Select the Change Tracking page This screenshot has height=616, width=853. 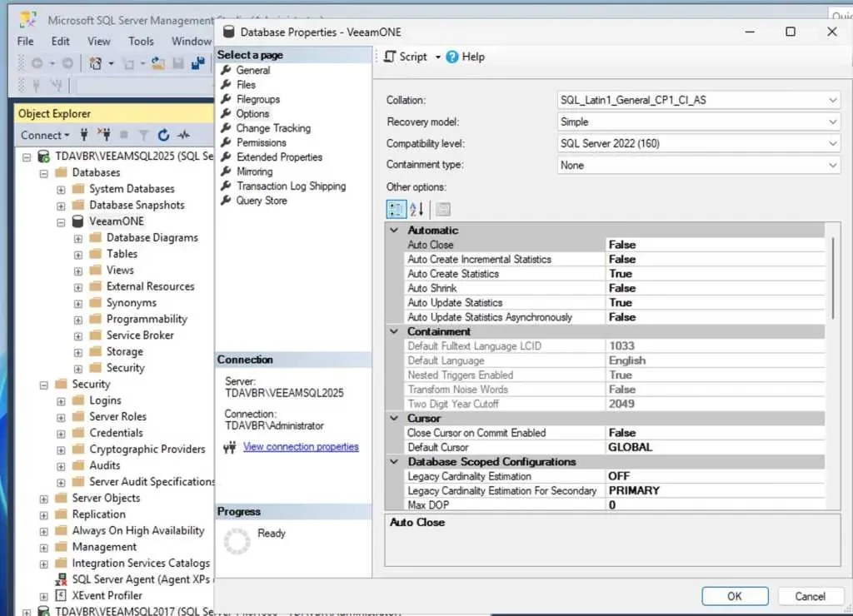[273, 128]
